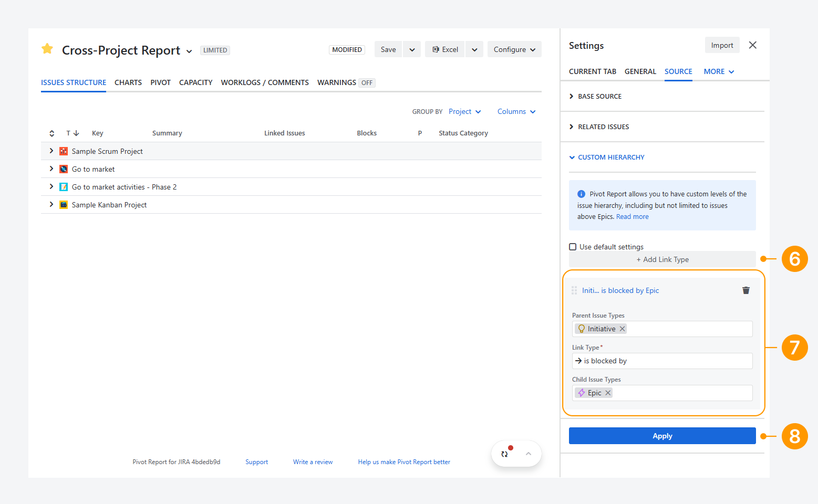Switch to the Pivot tab
The width and height of the screenshot is (818, 504).
pos(161,82)
